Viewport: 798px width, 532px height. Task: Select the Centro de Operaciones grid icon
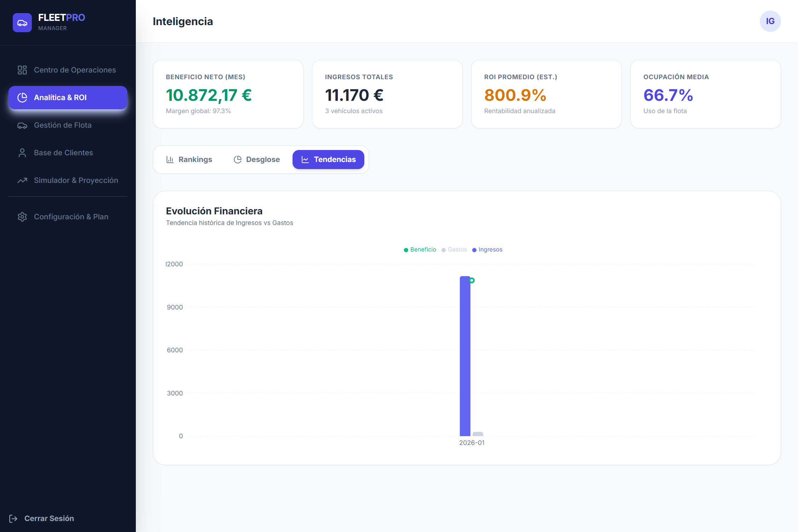pos(22,70)
